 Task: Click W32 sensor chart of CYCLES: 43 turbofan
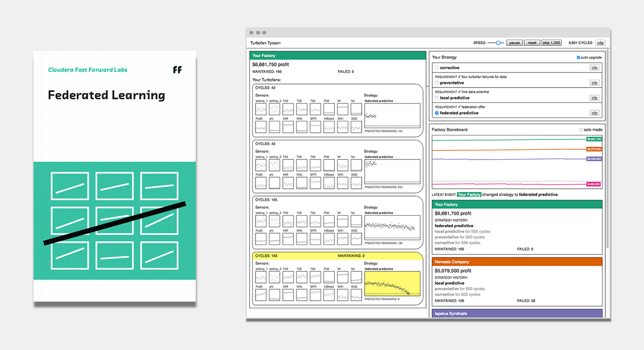pos(357,183)
